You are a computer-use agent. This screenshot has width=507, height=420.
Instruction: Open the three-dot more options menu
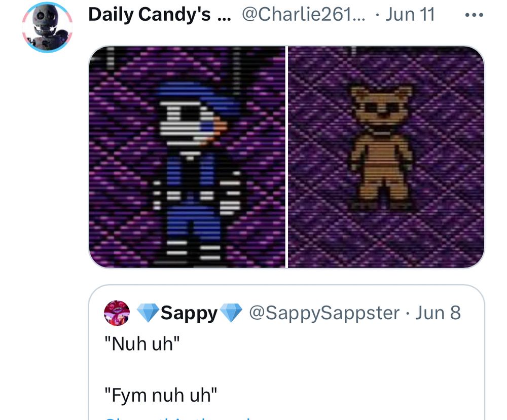(474, 15)
